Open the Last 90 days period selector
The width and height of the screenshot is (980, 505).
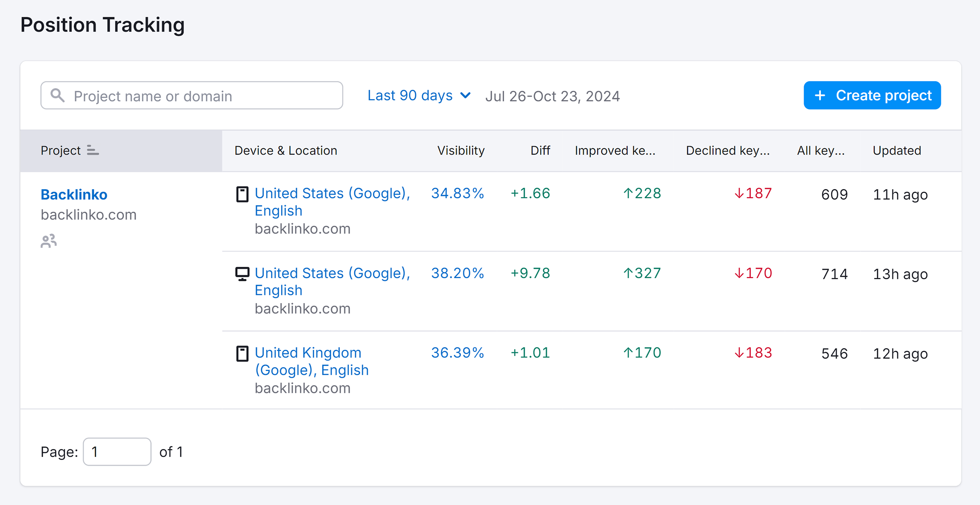pos(410,95)
